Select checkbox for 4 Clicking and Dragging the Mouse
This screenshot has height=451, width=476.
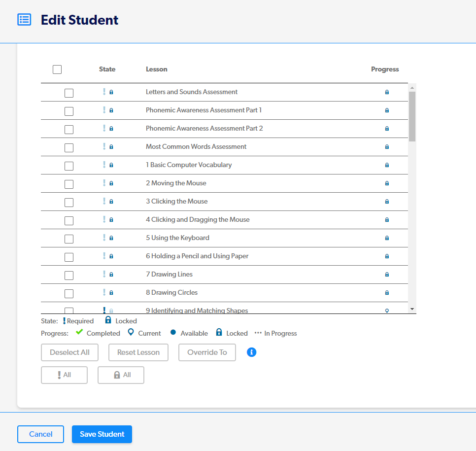click(x=69, y=220)
